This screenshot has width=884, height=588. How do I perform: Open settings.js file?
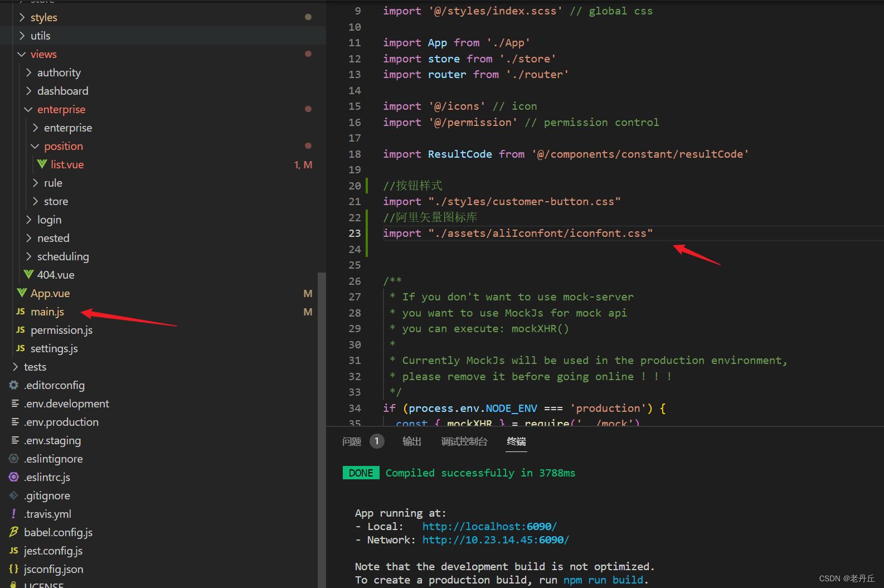pyautogui.click(x=54, y=348)
